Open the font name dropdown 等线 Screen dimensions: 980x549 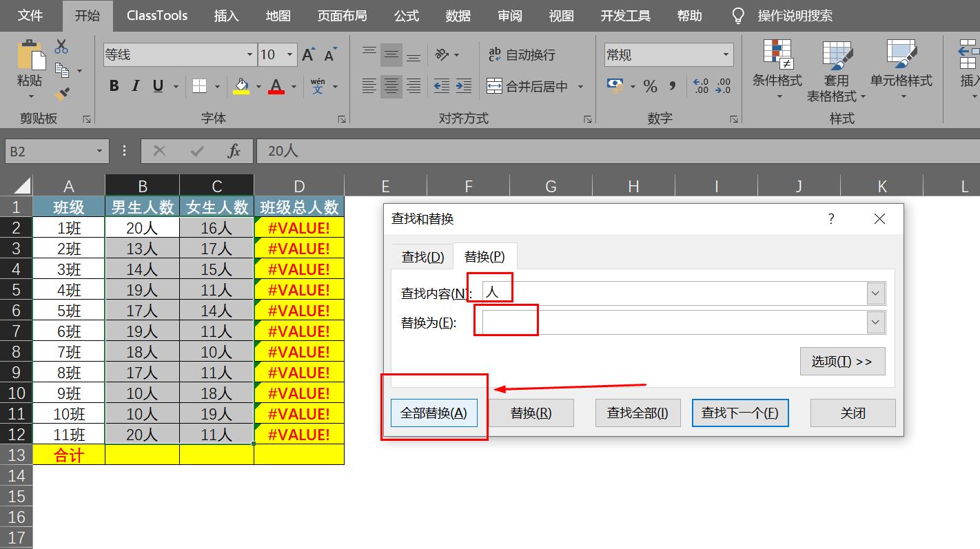(x=249, y=55)
